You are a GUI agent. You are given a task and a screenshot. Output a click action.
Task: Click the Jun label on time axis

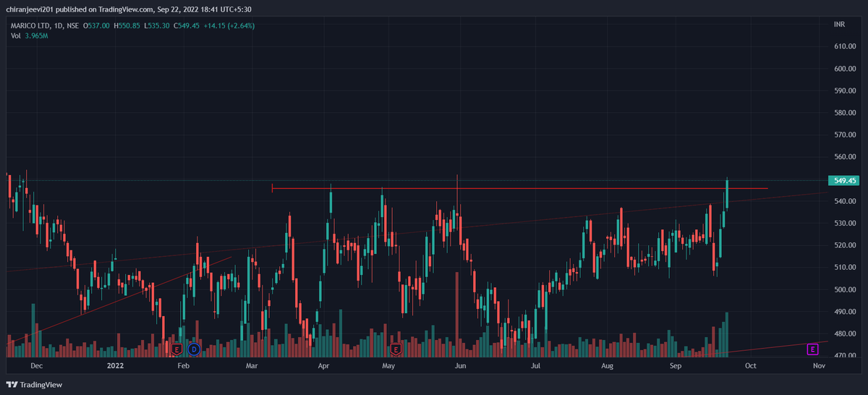tap(460, 366)
